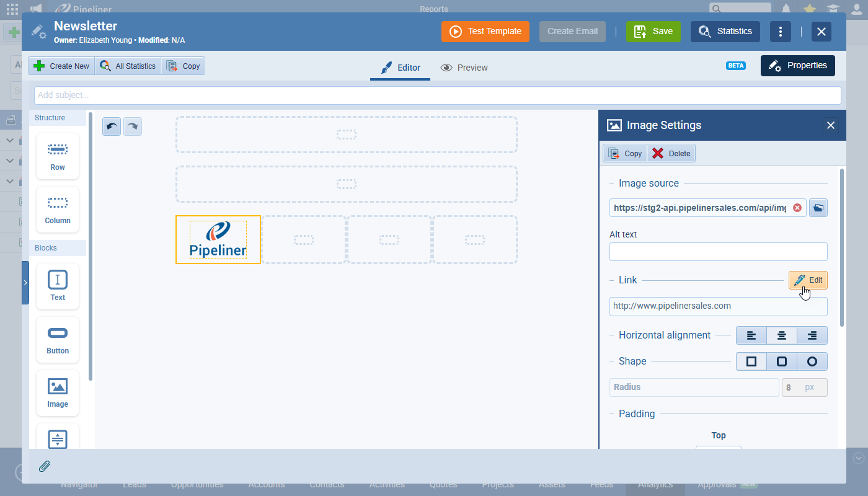This screenshot has width=868, height=496.
Task: Click the undo arrow in editor
Action: pyautogui.click(x=112, y=126)
